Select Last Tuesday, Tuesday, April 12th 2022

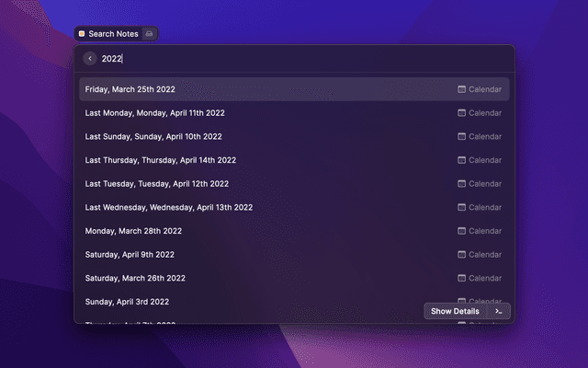click(x=159, y=184)
